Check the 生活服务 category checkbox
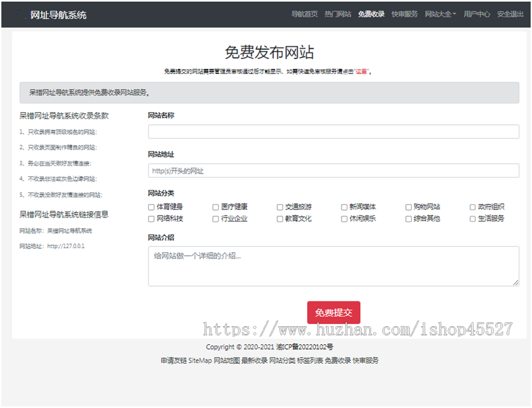The height and width of the screenshot is (408, 532). pos(472,219)
